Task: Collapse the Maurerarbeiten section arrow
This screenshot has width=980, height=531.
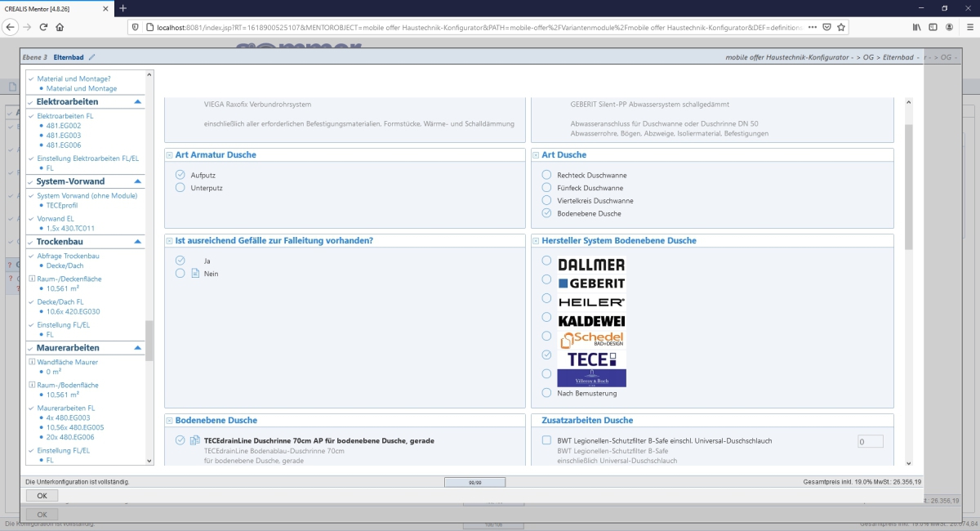Action: pos(138,348)
